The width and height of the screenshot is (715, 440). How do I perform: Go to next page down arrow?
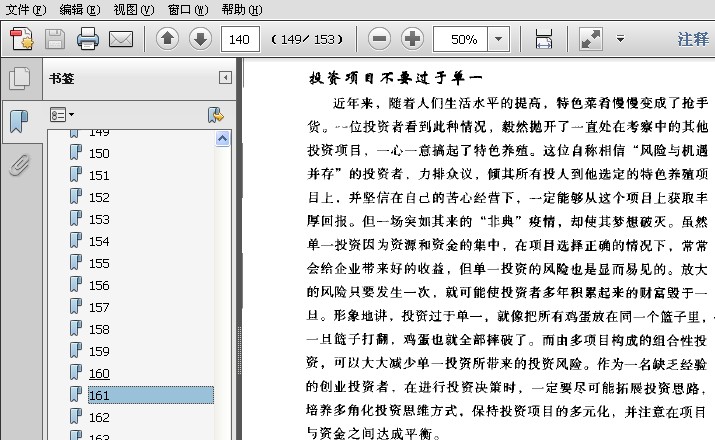pyautogui.click(x=200, y=39)
